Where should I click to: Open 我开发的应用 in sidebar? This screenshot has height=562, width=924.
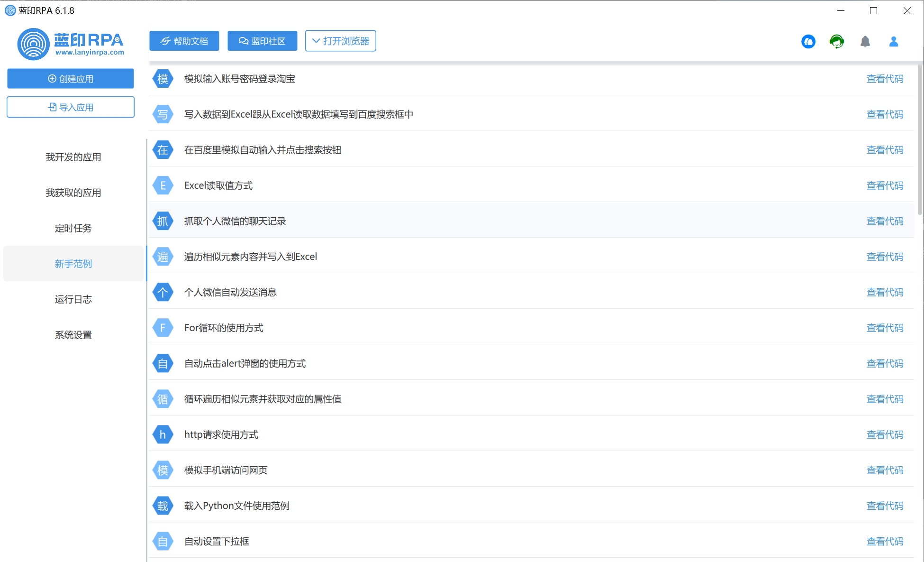(x=73, y=157)
